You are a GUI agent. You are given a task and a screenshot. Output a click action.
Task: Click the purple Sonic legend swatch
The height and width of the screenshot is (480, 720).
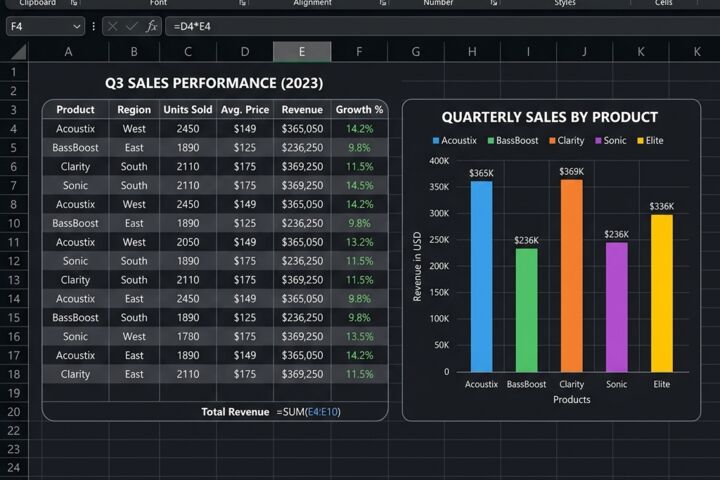(598, 141)
